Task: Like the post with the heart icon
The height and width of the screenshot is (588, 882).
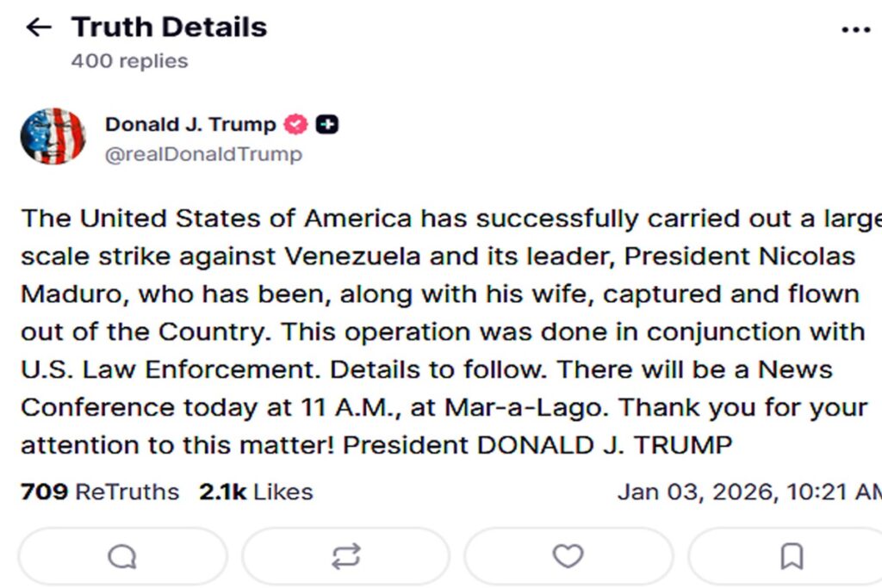Action: 568,556
